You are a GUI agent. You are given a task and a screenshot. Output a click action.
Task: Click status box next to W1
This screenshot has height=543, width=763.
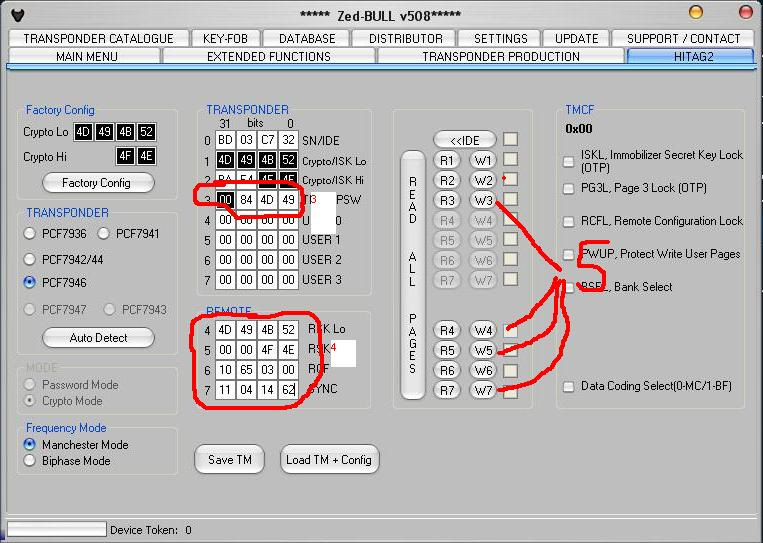click(x=510, y=159)
